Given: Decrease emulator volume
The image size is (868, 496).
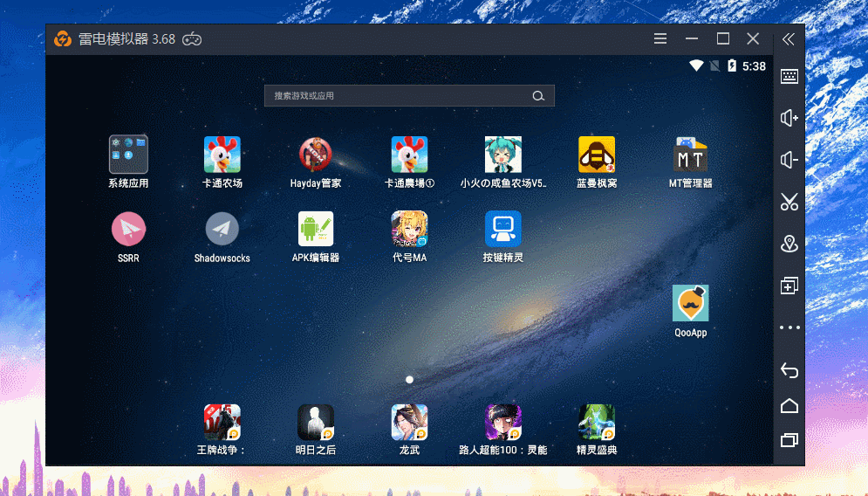Looking at the screenshot, I should pos(789,160).
